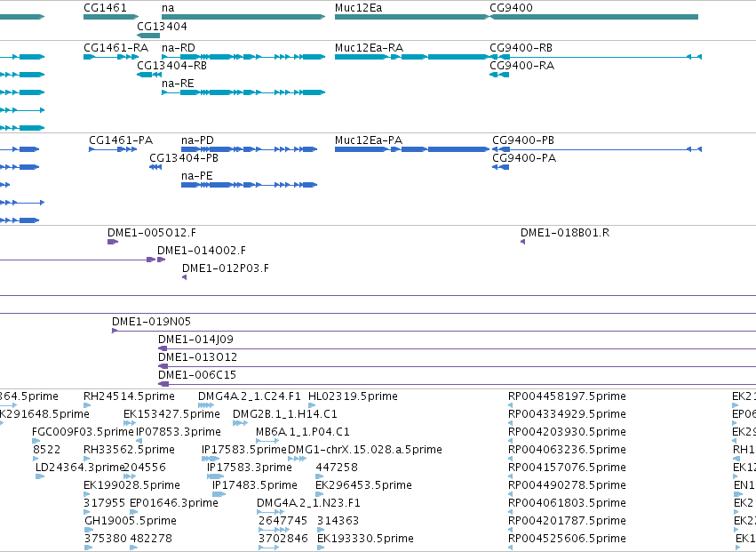Click the RP004525606.5prime label

(x=567, y=539)
